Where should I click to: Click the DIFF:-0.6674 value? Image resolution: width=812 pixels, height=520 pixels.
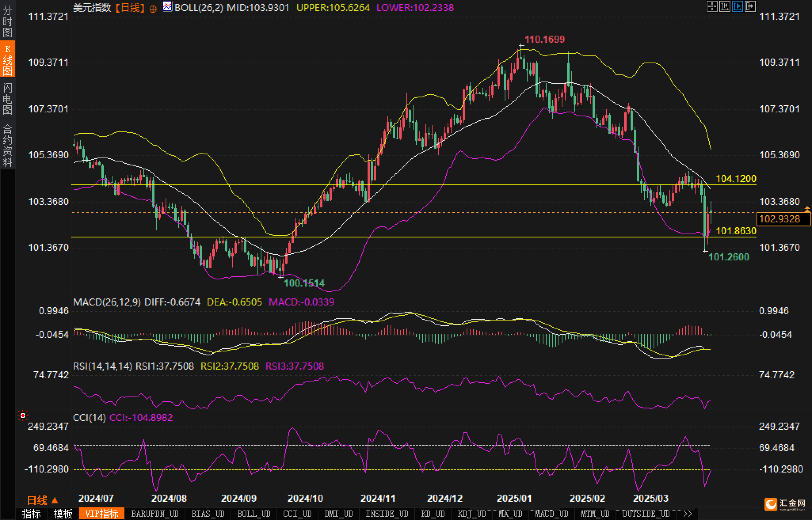172,302
